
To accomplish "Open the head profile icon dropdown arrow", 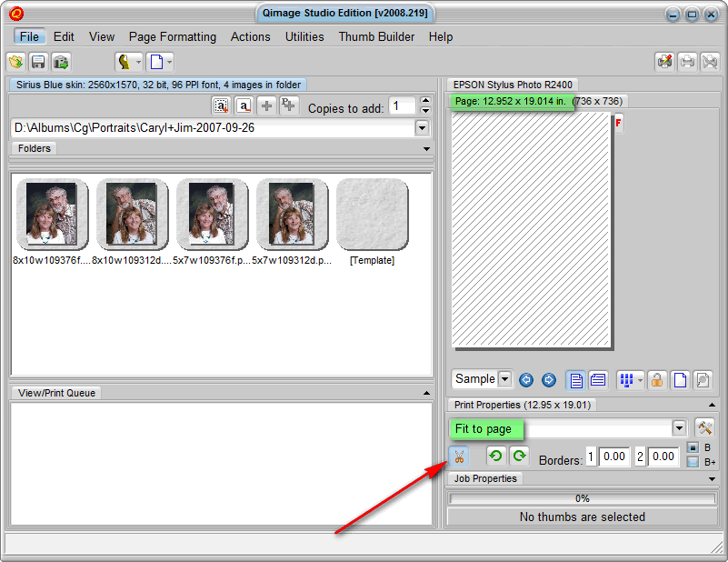I will pos(138,62).
